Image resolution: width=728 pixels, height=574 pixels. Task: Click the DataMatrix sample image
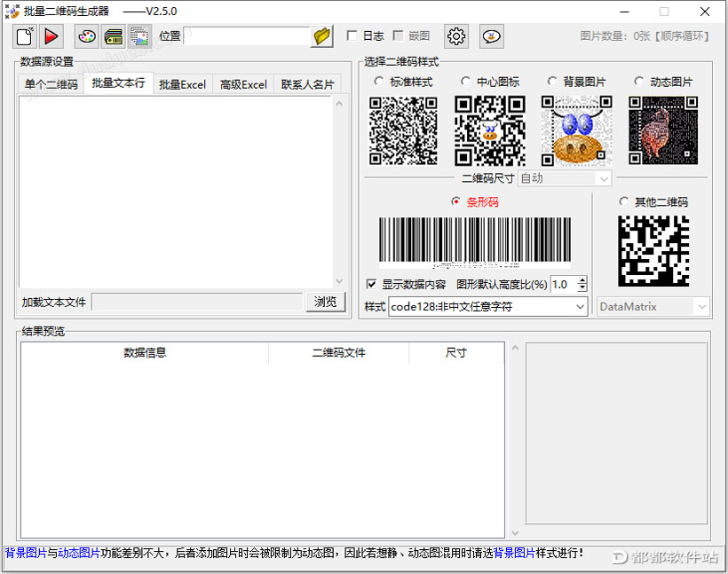coord(653,250)
